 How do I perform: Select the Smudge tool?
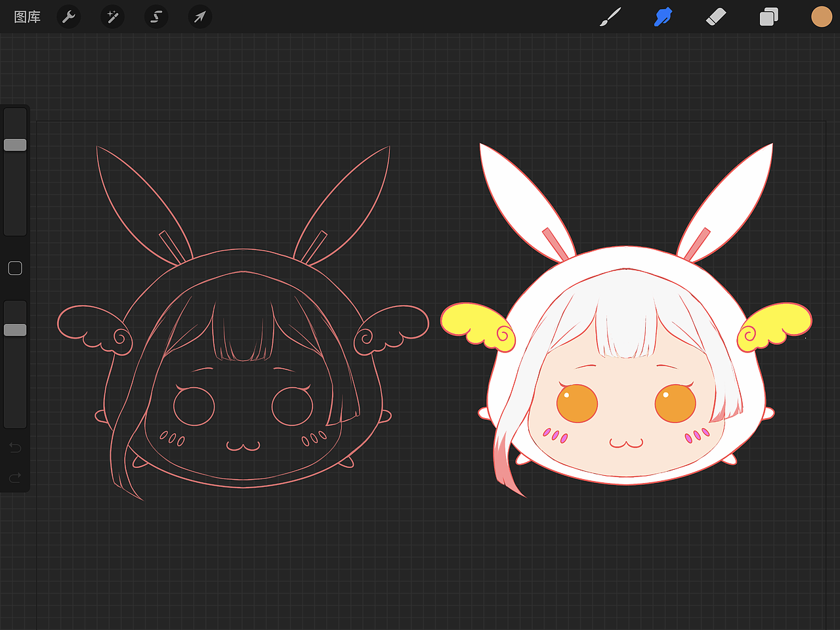[663, 17]
